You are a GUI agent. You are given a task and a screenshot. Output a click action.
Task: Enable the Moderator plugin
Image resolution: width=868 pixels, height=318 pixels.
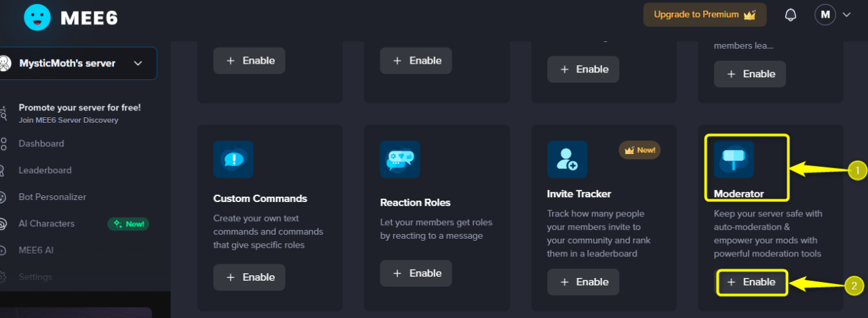pos(751,282)
